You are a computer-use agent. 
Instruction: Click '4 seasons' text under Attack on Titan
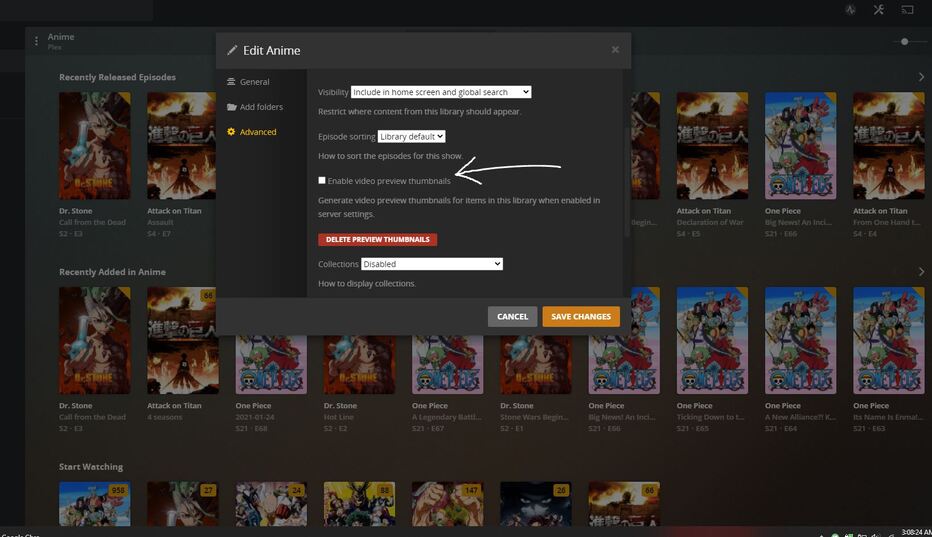(x=165, y=417)
